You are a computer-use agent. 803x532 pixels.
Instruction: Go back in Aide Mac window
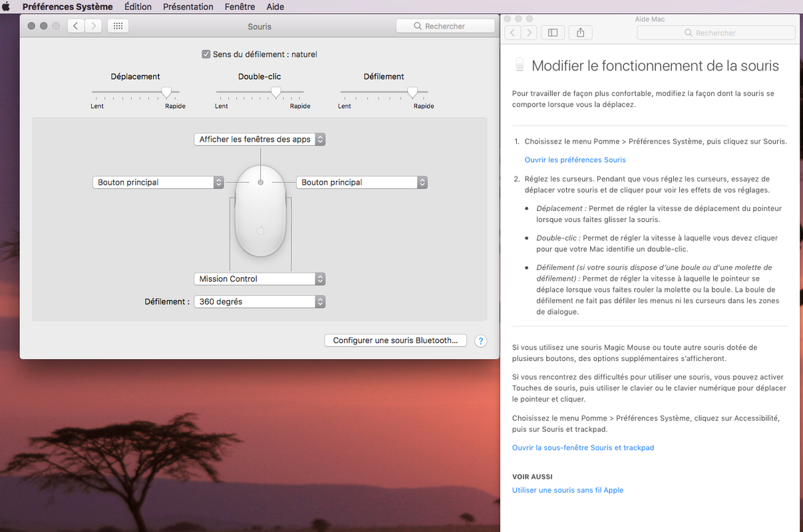(x=512, y=32)
